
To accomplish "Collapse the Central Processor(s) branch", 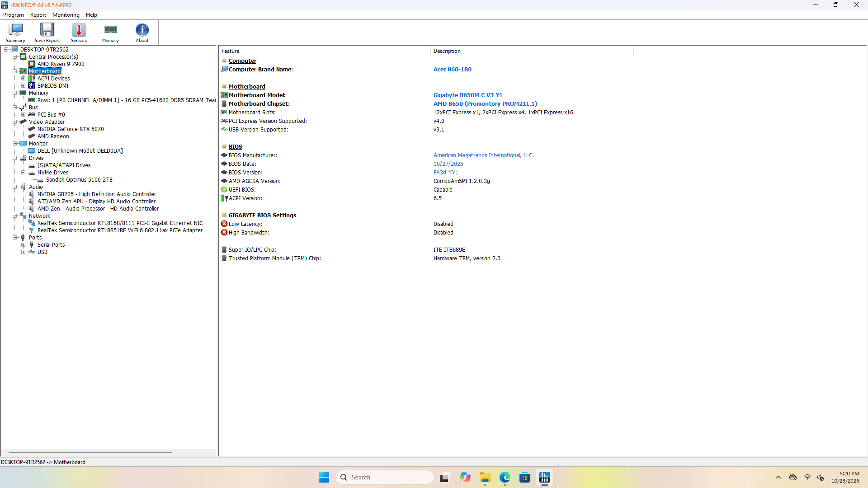I will tap(14, 57).
